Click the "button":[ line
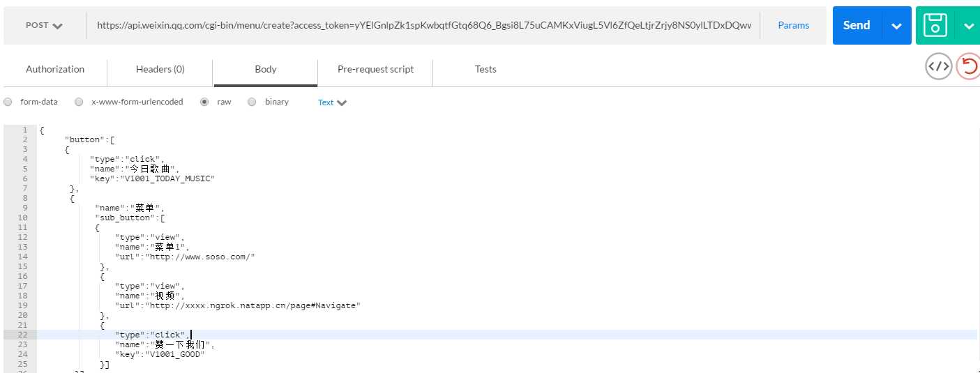 tap(89, 139)
